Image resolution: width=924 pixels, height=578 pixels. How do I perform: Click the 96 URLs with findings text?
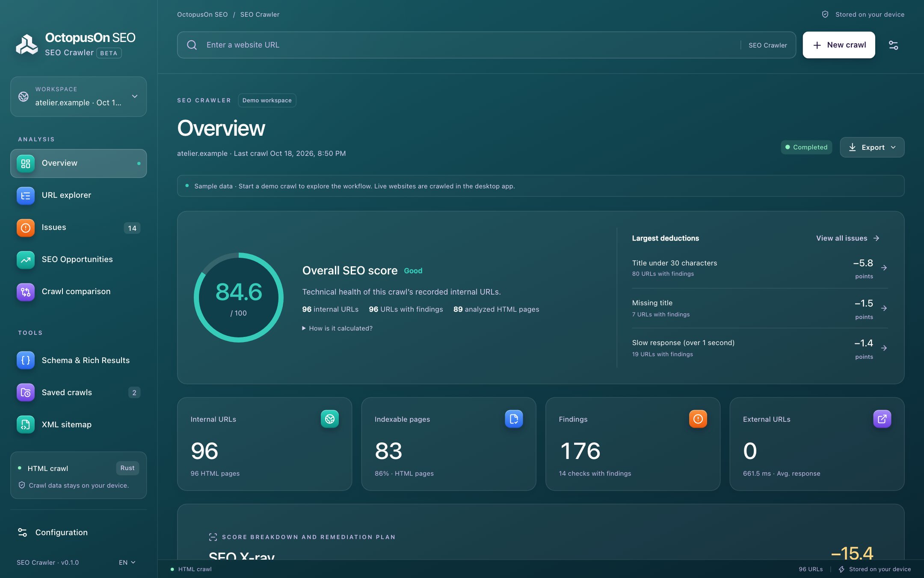point(406,310)
